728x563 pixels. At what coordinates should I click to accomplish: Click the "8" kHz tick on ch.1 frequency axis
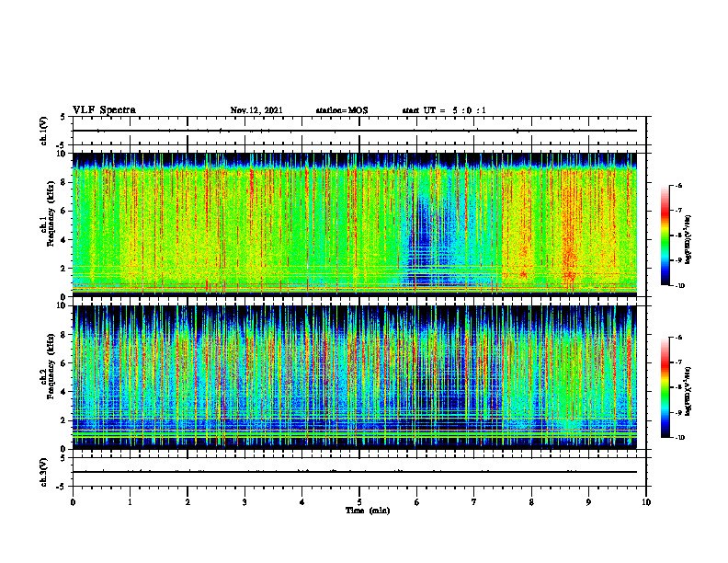pos(65,182)
